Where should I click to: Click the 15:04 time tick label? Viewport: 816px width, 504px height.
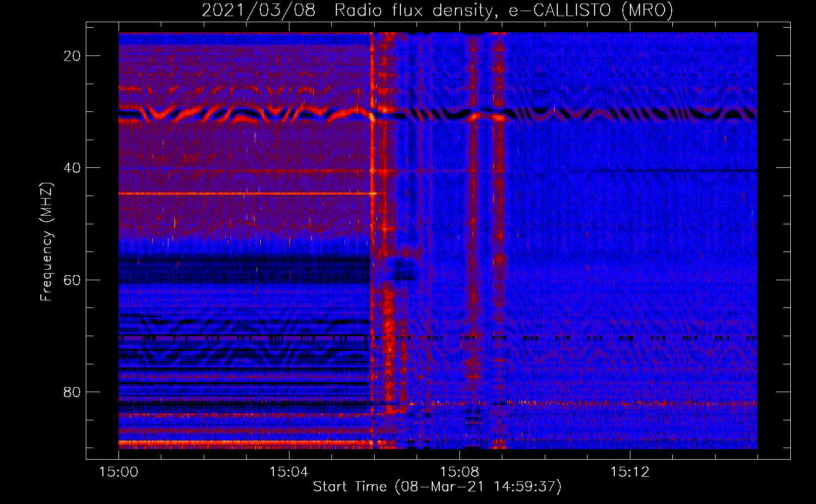288,472
